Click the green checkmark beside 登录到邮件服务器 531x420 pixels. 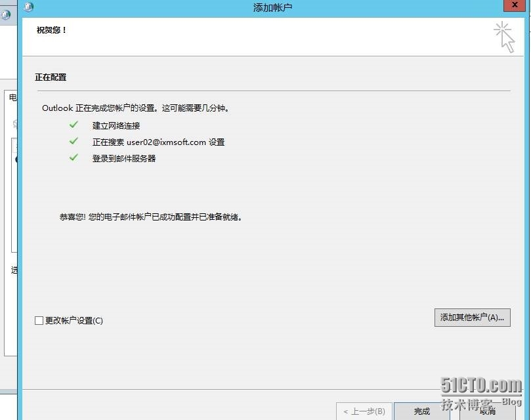(x=74, y=157)
